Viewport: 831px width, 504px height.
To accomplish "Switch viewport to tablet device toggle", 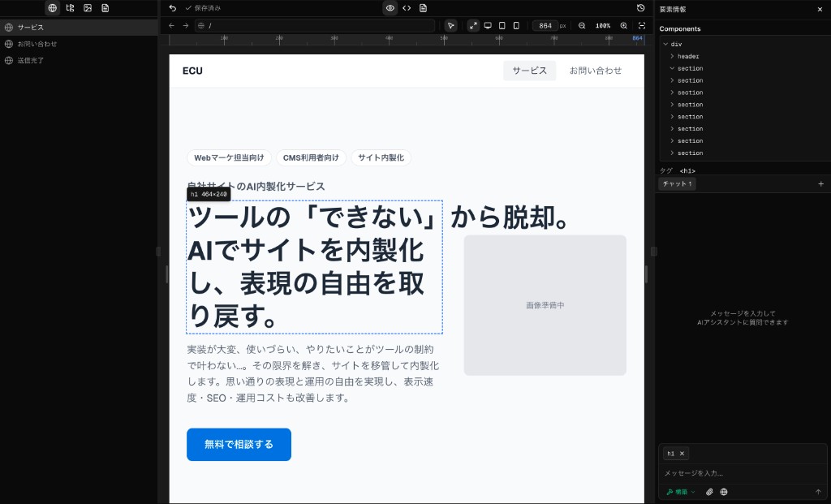I will 501,25.
